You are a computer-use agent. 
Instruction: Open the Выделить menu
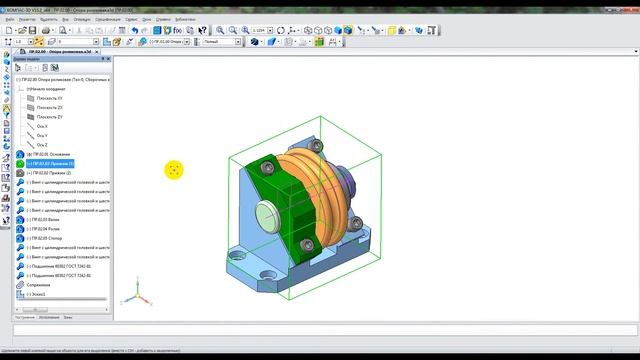49,19
